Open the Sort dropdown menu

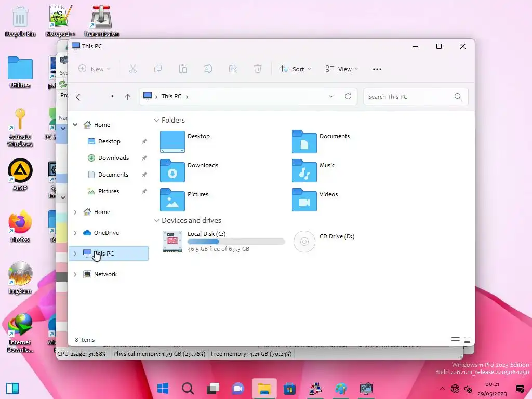point(295,69)
